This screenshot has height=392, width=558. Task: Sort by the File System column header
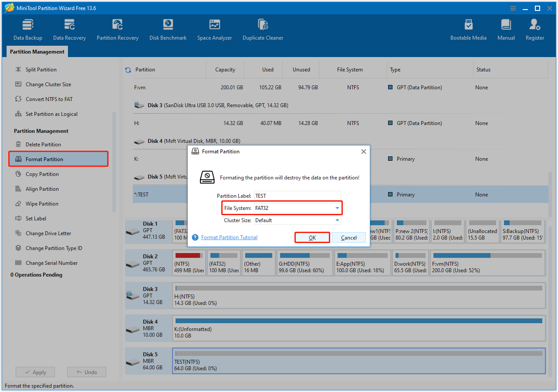tap(353, 70)
